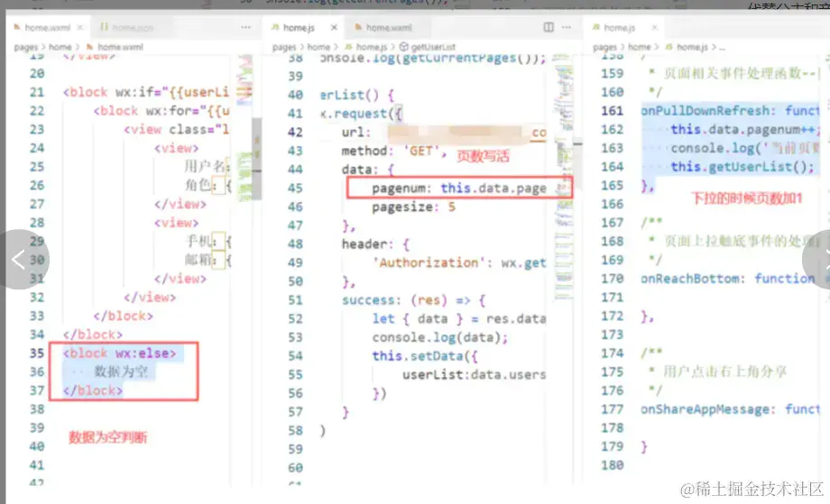Screen dimensions: 830x504
Task: Open 'pages' breadcrumb in left pane
Action: (25, 47)
